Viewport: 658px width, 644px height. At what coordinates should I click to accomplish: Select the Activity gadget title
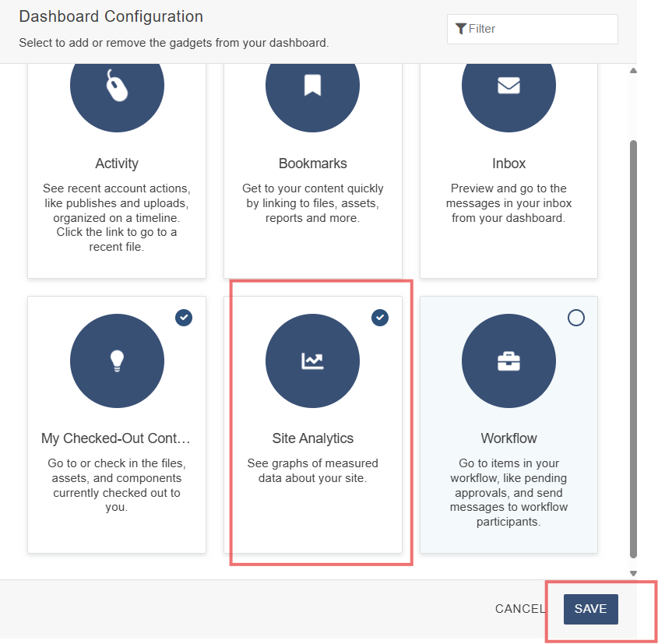(x=117, y=164)
